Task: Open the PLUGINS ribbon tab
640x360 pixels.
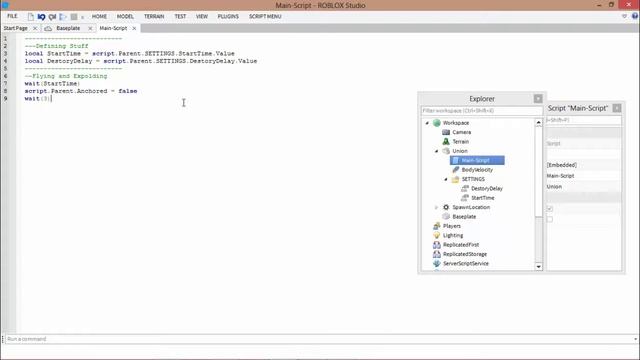Action: 228,16
